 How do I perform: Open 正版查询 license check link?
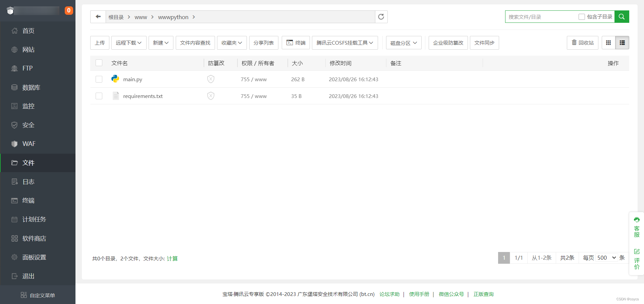[x=483, y=294]
